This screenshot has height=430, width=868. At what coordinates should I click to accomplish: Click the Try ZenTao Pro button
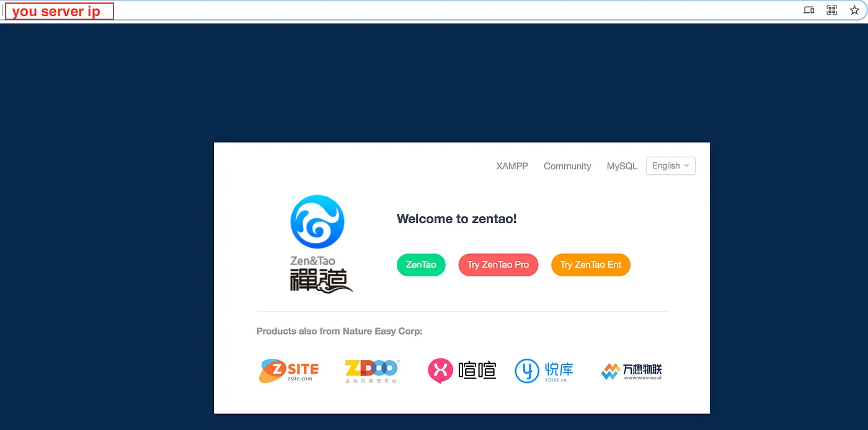pos(498,265)
